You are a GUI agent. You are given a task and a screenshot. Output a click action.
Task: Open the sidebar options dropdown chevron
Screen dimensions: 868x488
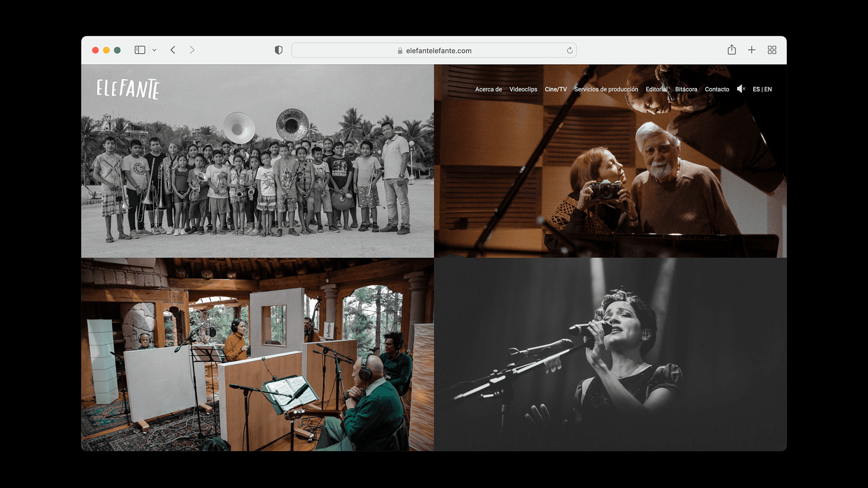[x=154, y=50]
